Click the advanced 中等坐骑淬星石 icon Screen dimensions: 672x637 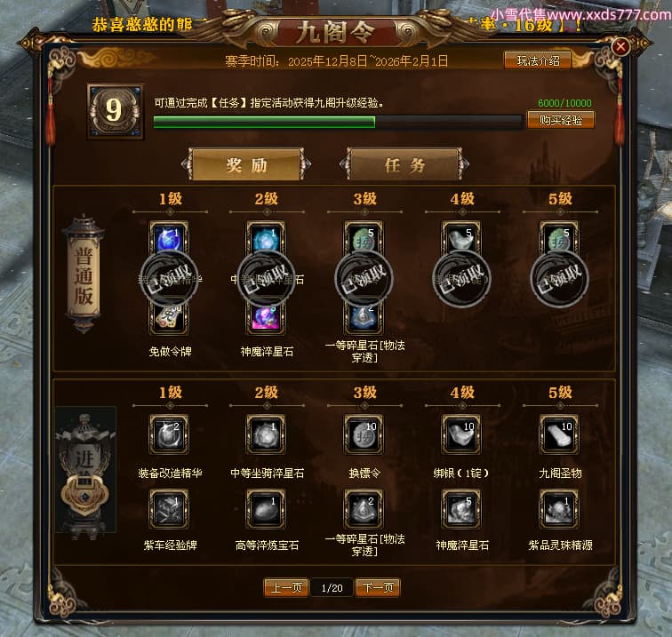pyautogui.click(x=266, y=434)
